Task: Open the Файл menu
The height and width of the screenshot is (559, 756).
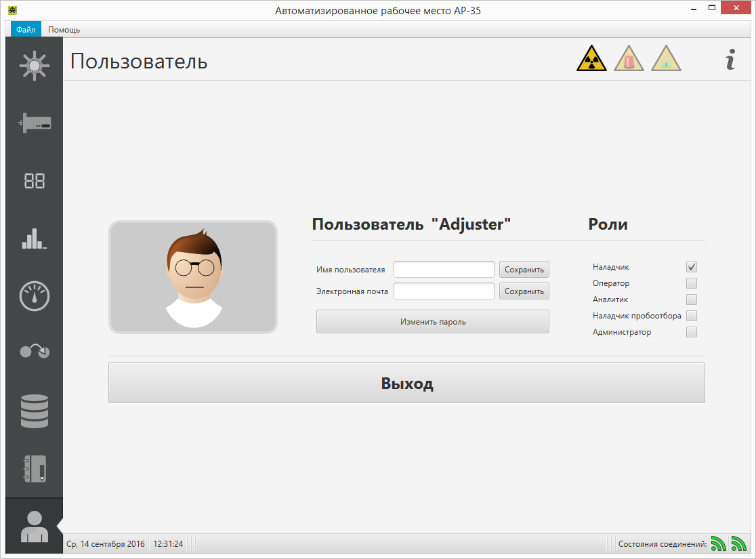Action: point(26,30)
